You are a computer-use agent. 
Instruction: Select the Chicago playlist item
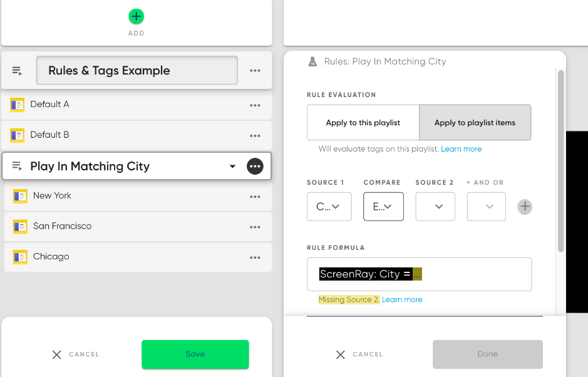coord(138,257)
